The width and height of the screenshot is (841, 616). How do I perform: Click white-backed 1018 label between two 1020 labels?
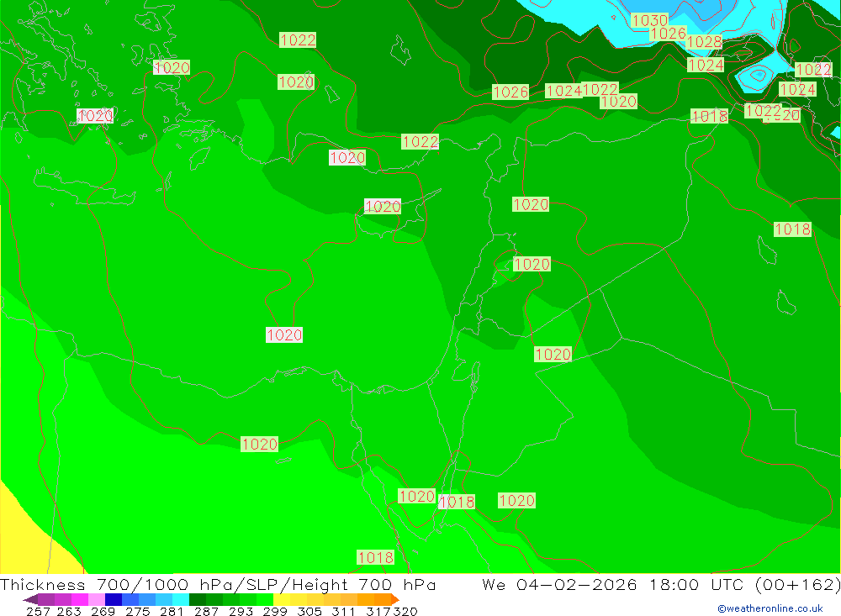click(x=457, y=502)
